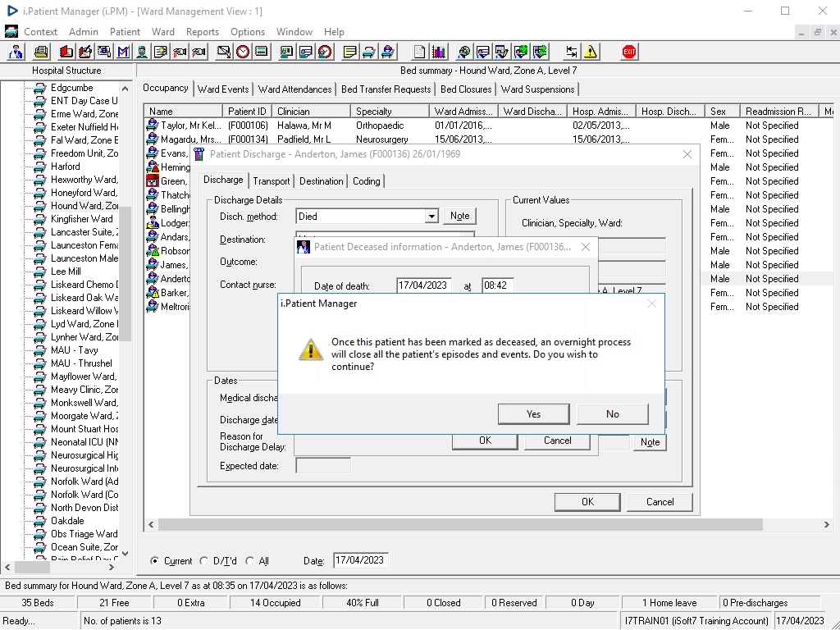This screenshot has width=840, height=630.
Task: Select MAU - Tavy in hospital tree
Action: click(74, 350)
